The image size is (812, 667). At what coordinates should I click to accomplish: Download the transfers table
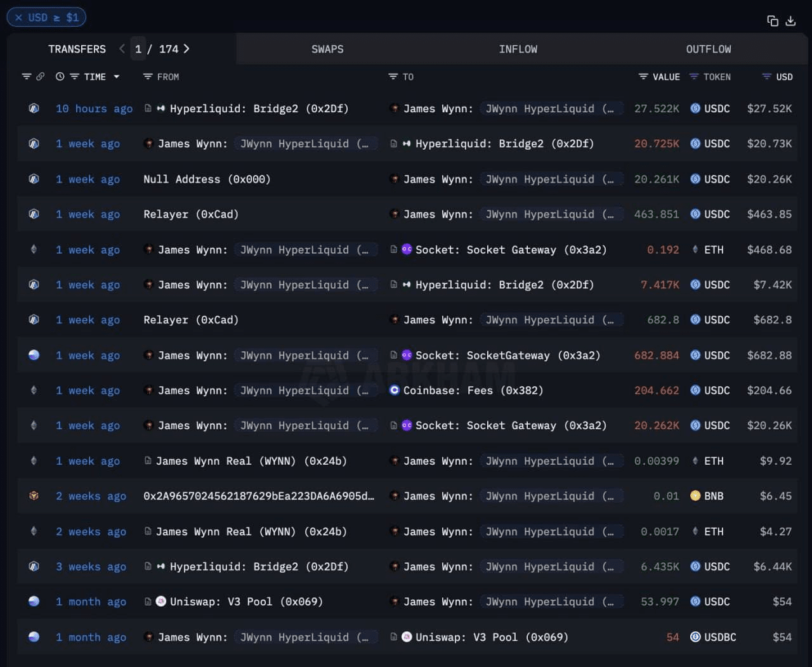click(x=790, y=21)
